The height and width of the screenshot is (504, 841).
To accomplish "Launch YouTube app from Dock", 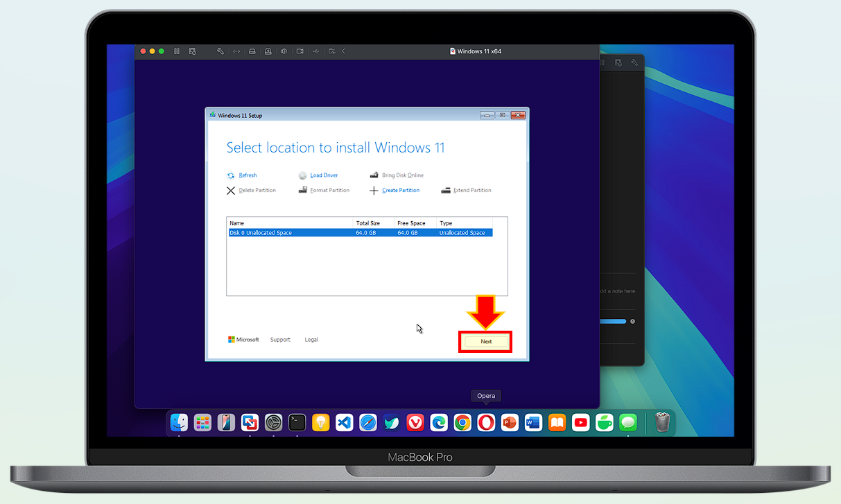I will pyautogui.click(x=581, y=422).
